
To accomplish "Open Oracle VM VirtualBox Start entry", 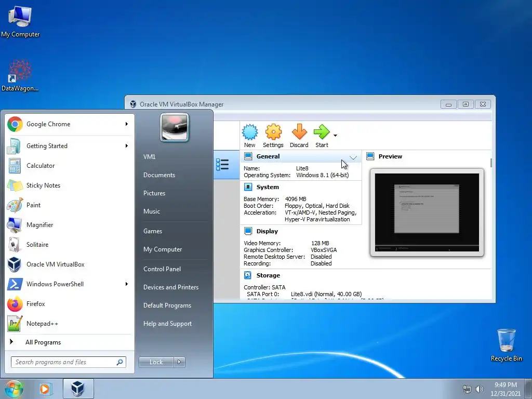I will (x=68, y=264).
